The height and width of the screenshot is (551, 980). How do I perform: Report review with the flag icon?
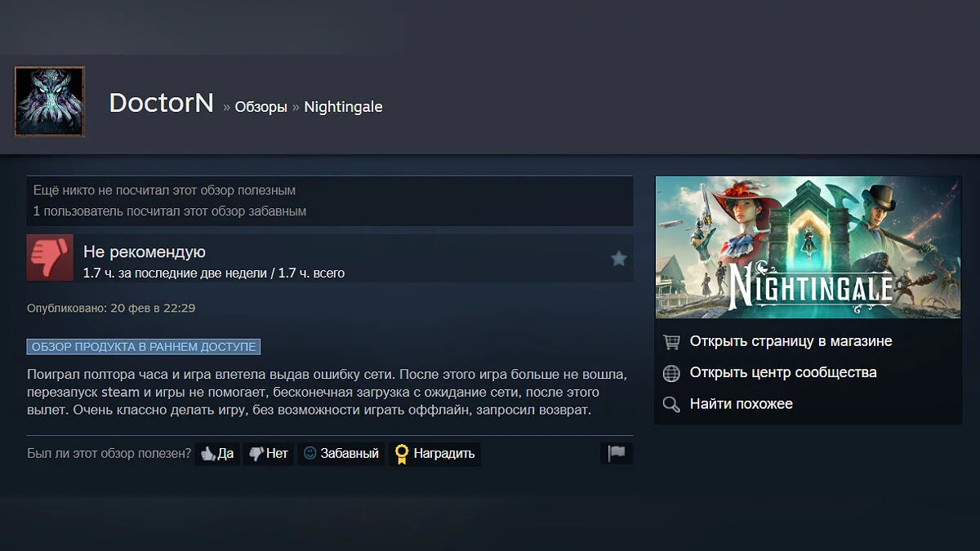(617, 454)
